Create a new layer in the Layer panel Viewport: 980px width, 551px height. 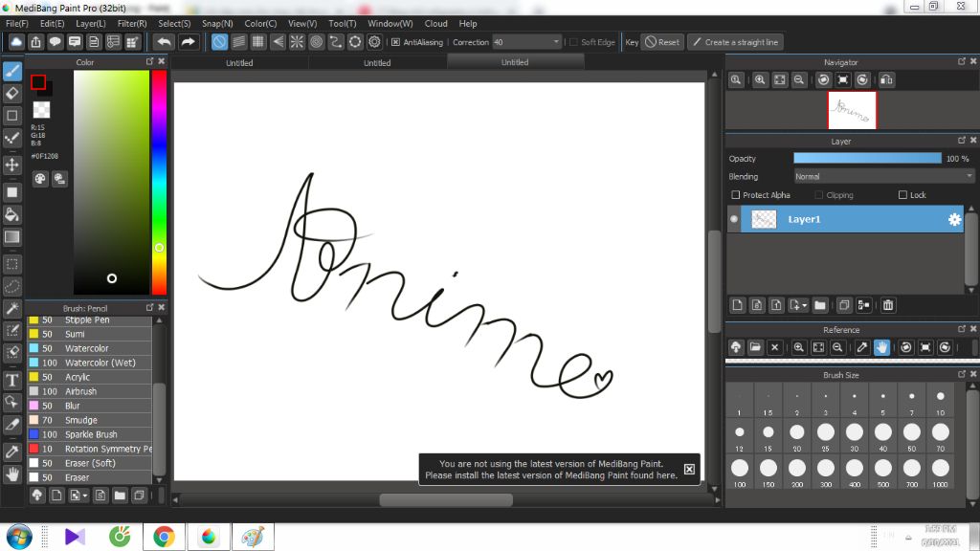tap(738, 305)
